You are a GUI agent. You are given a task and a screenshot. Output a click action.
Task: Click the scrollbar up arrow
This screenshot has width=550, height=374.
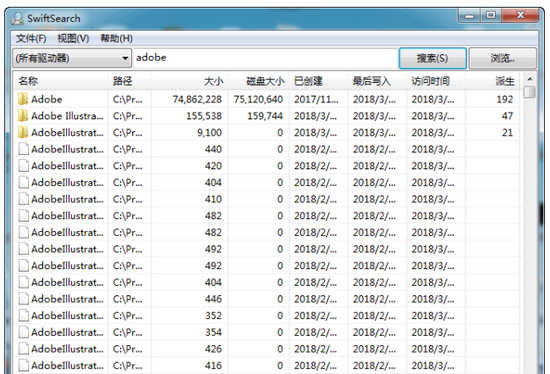point(530,79)
